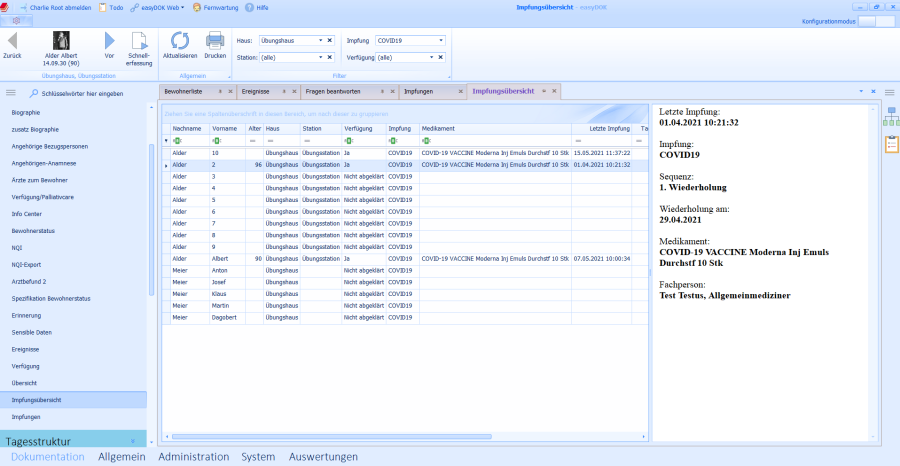Click the clipboard icon in right sidebar
The height and width of the screenshot is (466, 900).
890,146
